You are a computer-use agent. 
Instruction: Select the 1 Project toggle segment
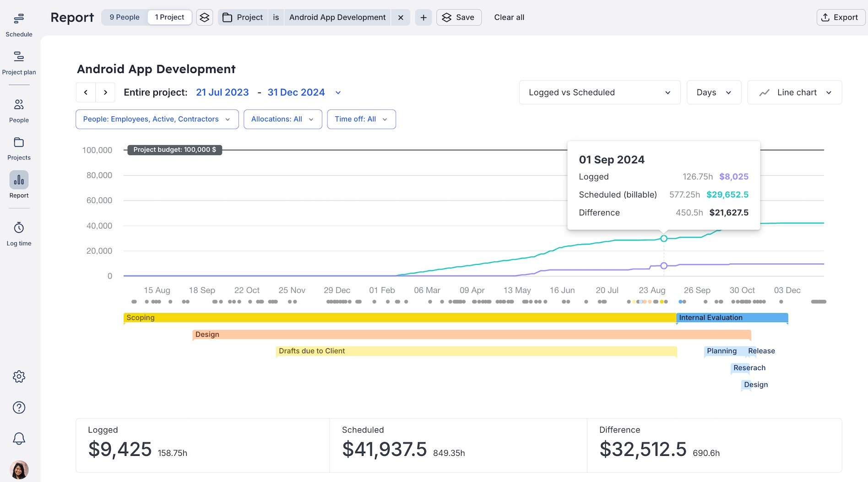(x=169, y=17)
